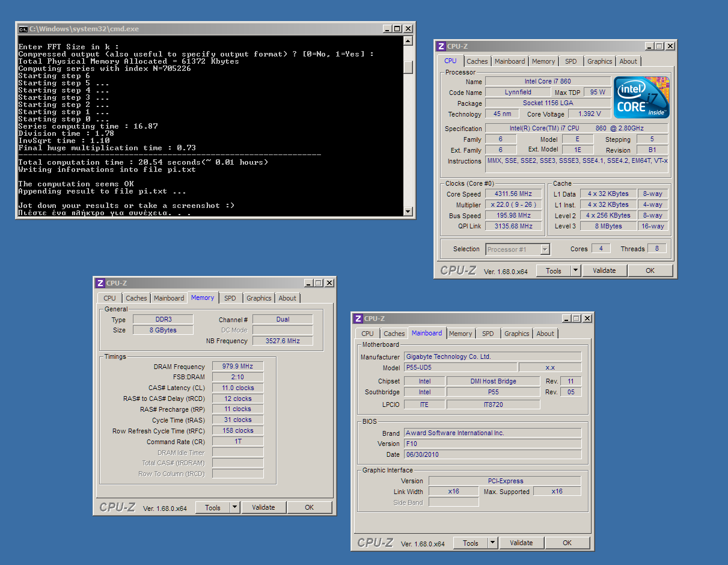Open About tab in CPU window

628,61
